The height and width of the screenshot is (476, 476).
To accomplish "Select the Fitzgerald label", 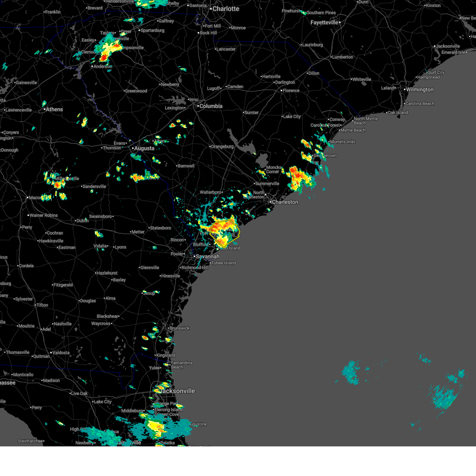I will coord(63,285).
